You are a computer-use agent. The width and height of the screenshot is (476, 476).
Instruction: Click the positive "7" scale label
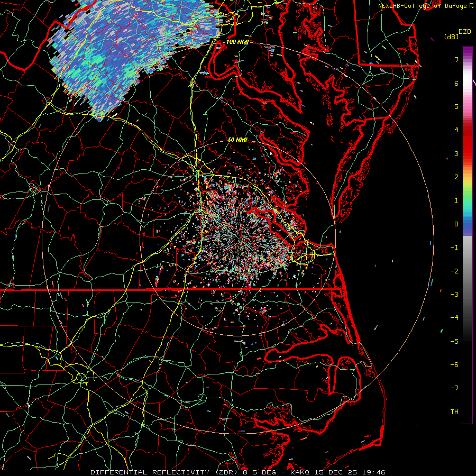coord(456,59)
